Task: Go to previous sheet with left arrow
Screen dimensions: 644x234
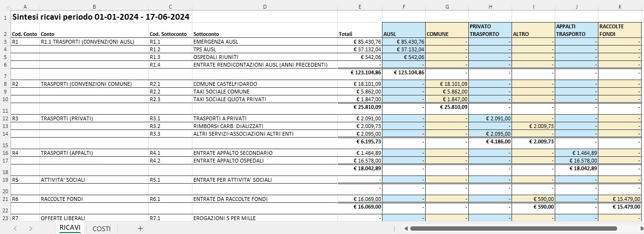Action: click(x=15, y=228)
